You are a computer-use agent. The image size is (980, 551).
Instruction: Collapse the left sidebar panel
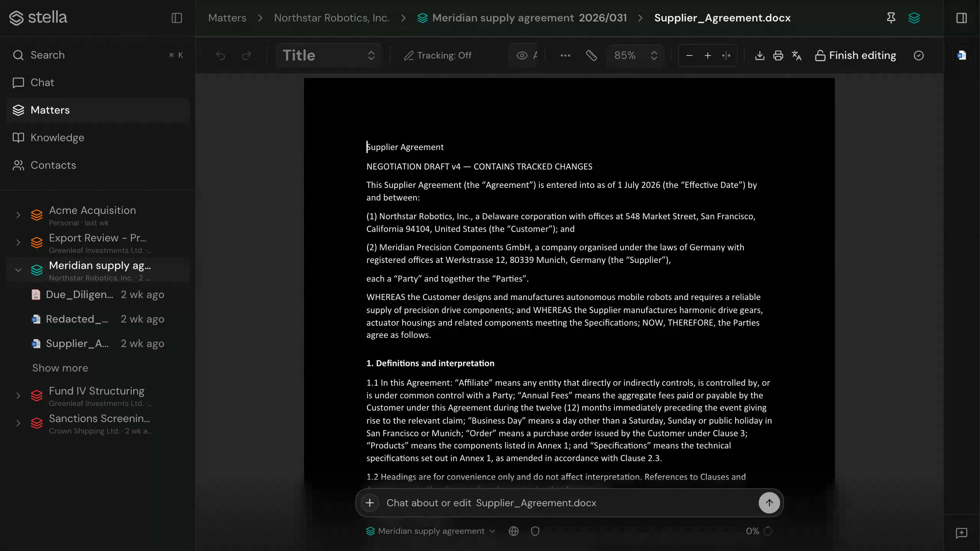click(176, 18)
